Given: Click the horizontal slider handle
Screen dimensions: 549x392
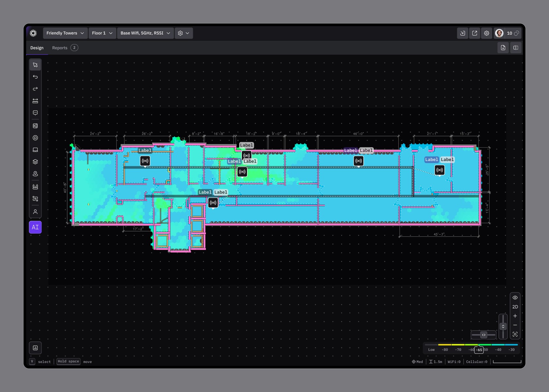Looking at the screenshot, I should (484, 335).
